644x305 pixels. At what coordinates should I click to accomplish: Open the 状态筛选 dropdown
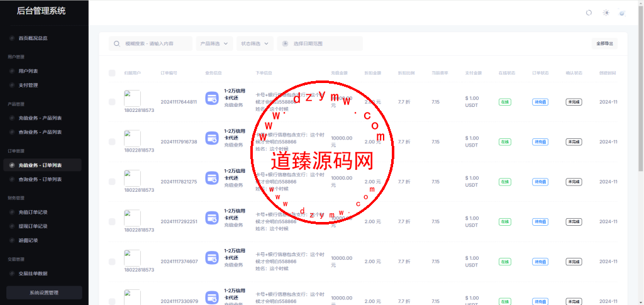[x=255, y=43]
